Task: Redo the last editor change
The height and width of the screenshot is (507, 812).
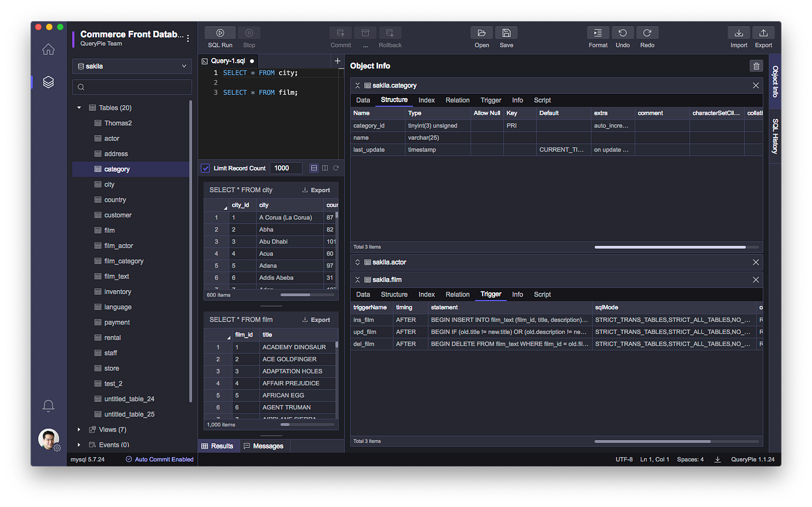Action: pos(647,33)
